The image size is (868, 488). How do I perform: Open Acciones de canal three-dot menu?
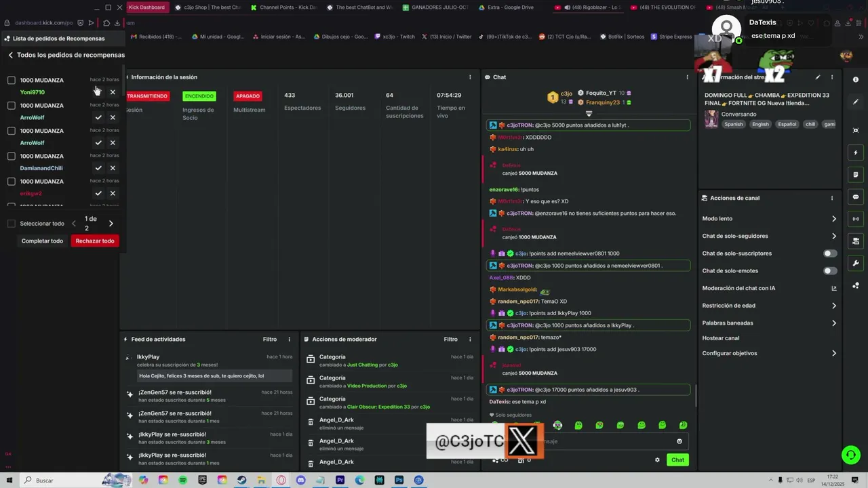point(832,198)
